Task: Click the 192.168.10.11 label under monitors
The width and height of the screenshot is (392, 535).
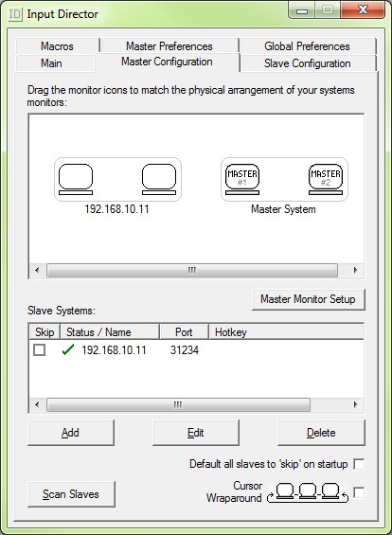Action: (x=116, y=209)
